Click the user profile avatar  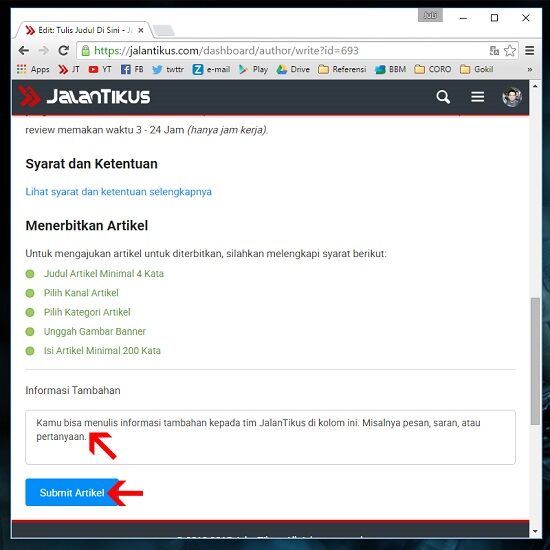[x=511, y=97]
